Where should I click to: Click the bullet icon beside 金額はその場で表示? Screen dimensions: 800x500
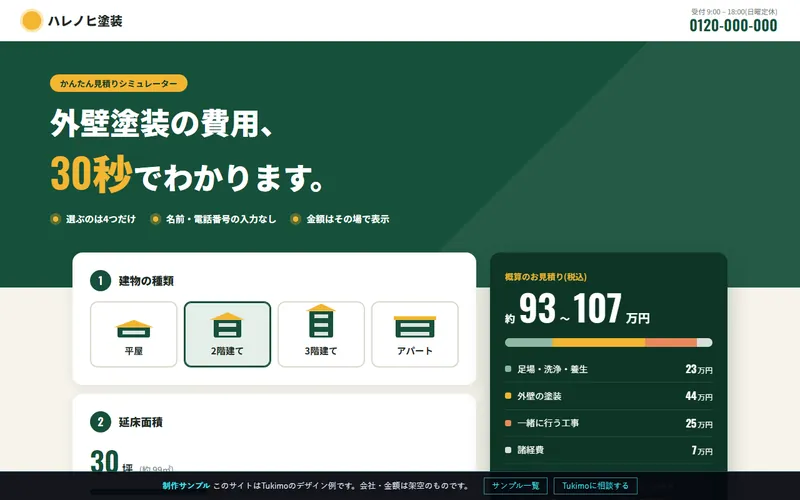point(295,219)
